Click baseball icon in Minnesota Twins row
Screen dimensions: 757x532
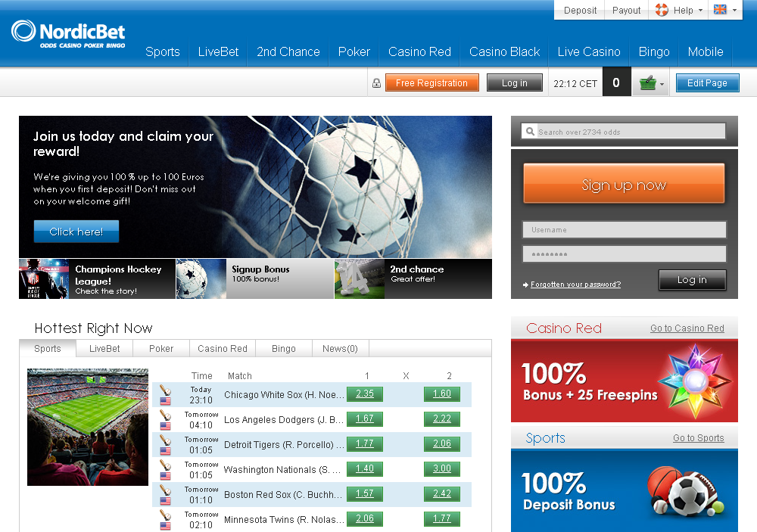[x=165, y=515]
